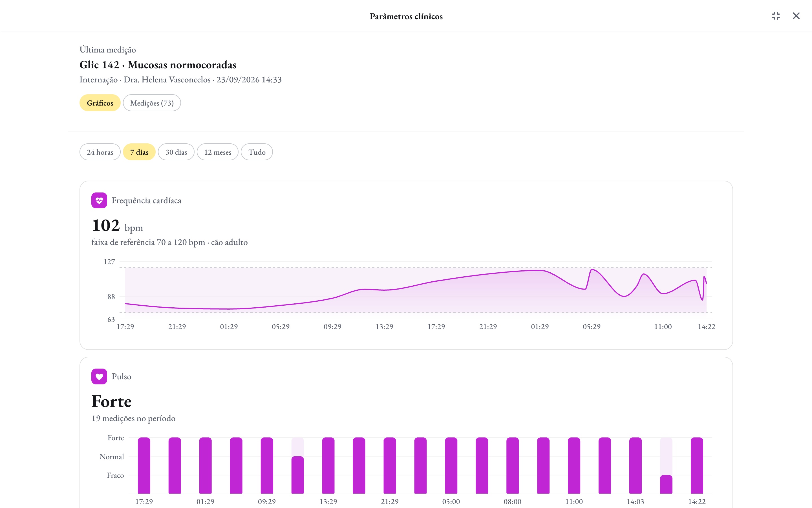Click the Frequência cardíaca heart-rate icon
The height and width of the screenshot is (508, 812).
pyautogui.click(x=99, y=200)
